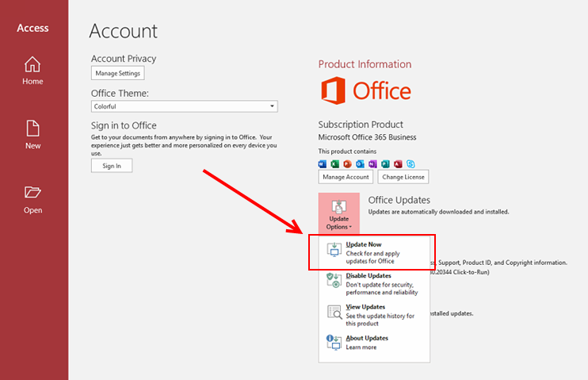Select View Updates menu entry
Image resolution: width=588 pixels, height=380 pixels.
tap(374, 315)
